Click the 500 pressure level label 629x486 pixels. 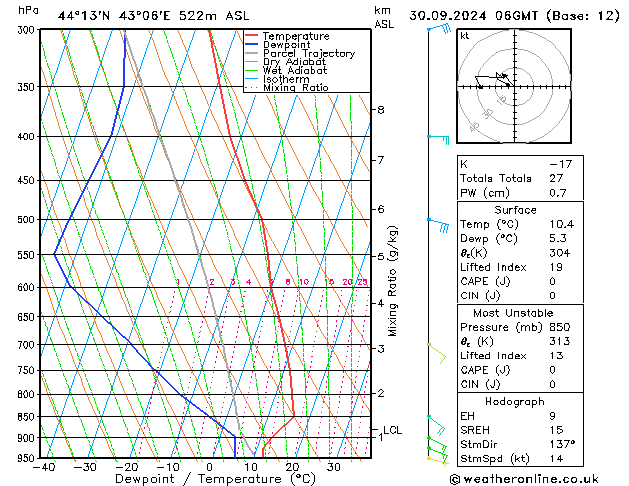[28, 220]
